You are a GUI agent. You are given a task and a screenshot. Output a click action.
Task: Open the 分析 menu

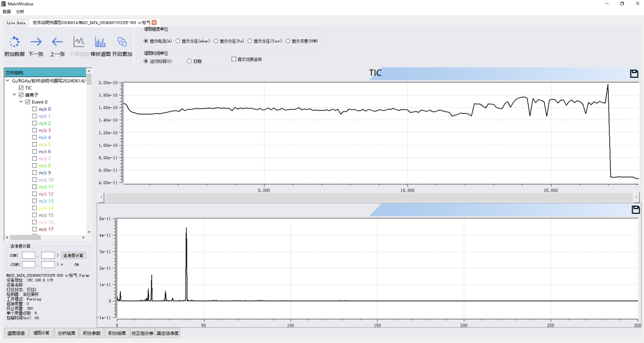pyautogui.click(x=20, y=11)
